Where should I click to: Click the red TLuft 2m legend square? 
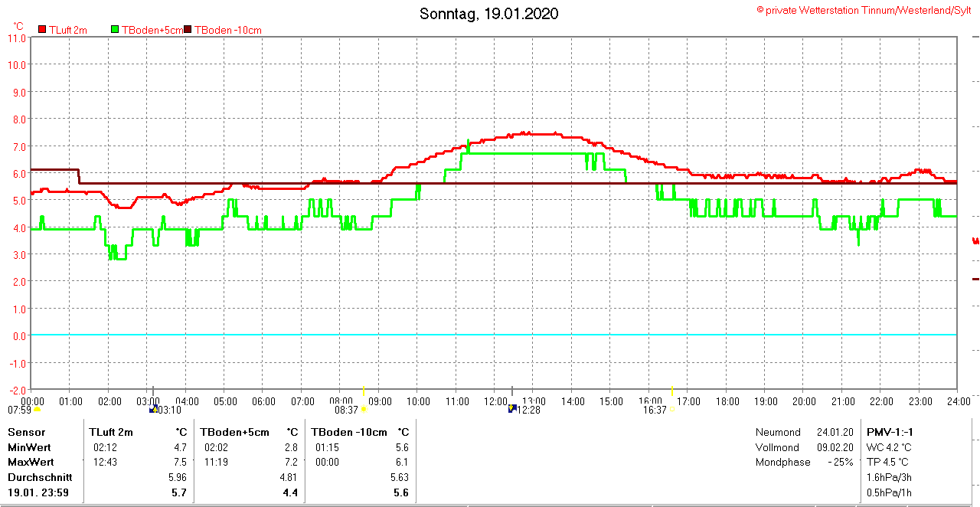point(42,30)
